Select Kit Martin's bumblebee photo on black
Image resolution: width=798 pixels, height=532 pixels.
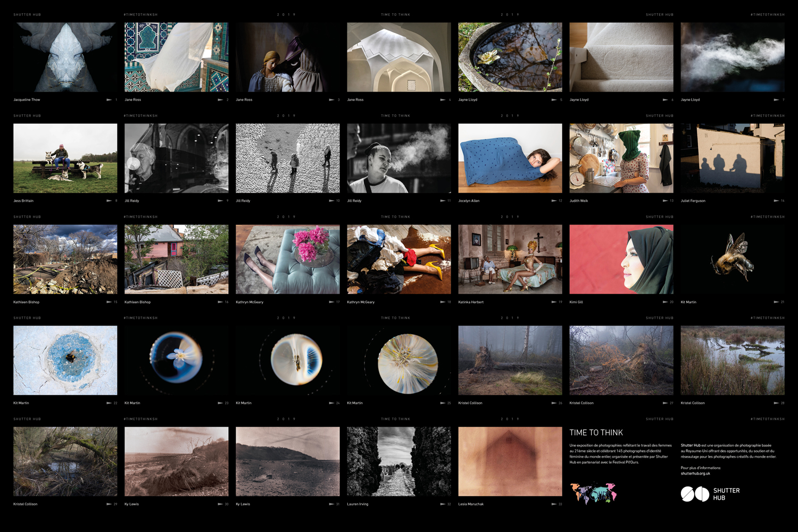click(733, 259)
